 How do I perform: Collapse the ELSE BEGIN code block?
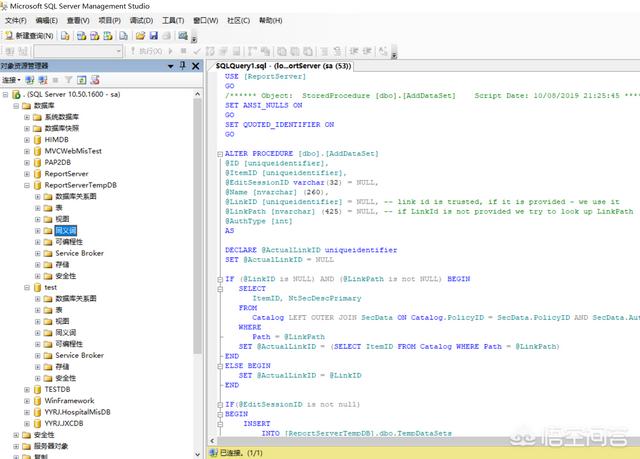click(220, 366)
